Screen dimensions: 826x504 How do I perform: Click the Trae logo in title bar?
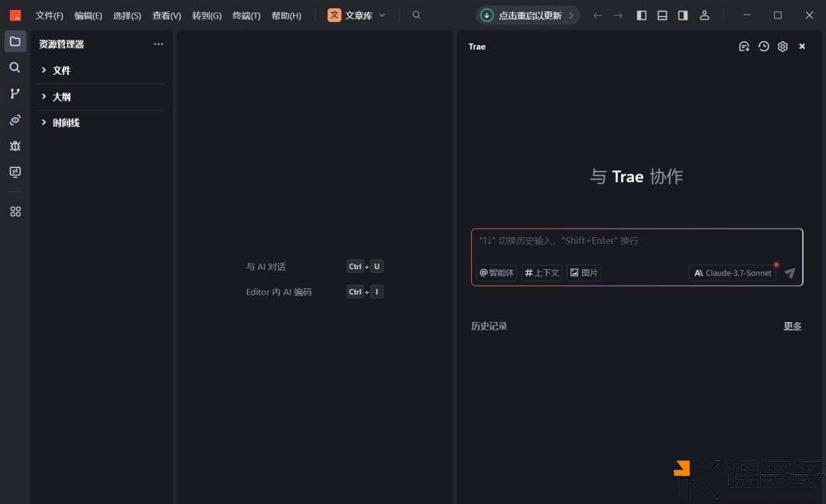pyautogui.click(x=15, y=15)
